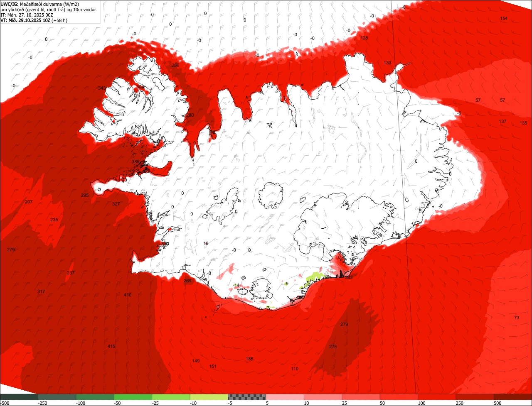Select the legend swatch between -250 and -100
This screenshot has height=406, width=532.
pyautogui.click(x=57, y=397)
